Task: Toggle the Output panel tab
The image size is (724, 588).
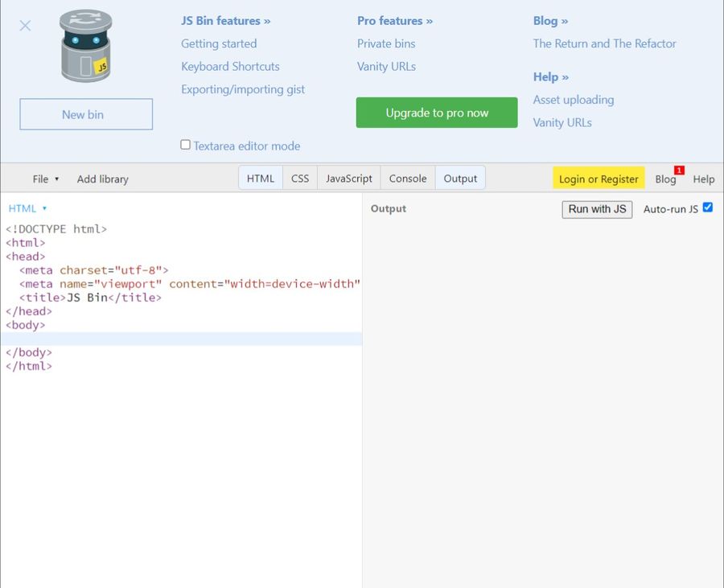Action: [460, 179]
